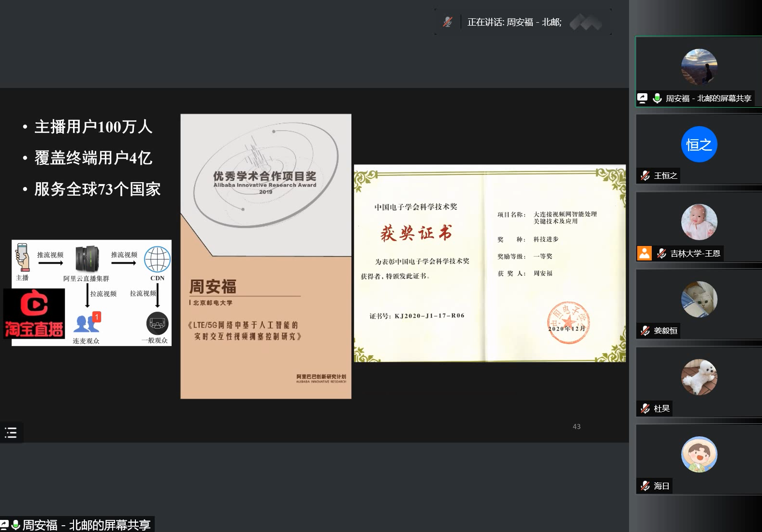The image size is (762, 532).
Task: Open the outline list icon below the slide
Action: [11, 432]
